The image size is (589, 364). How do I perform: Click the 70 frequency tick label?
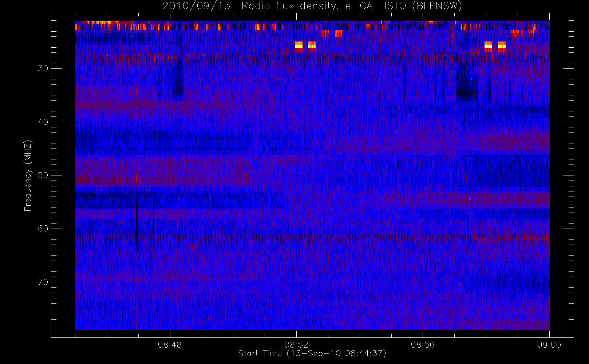point(43,282)
